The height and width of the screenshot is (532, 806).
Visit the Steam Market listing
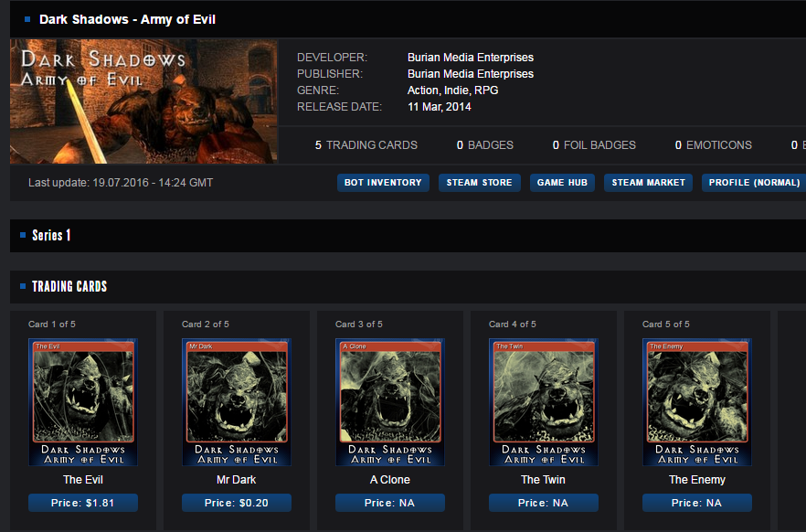(x=648, y=183)
